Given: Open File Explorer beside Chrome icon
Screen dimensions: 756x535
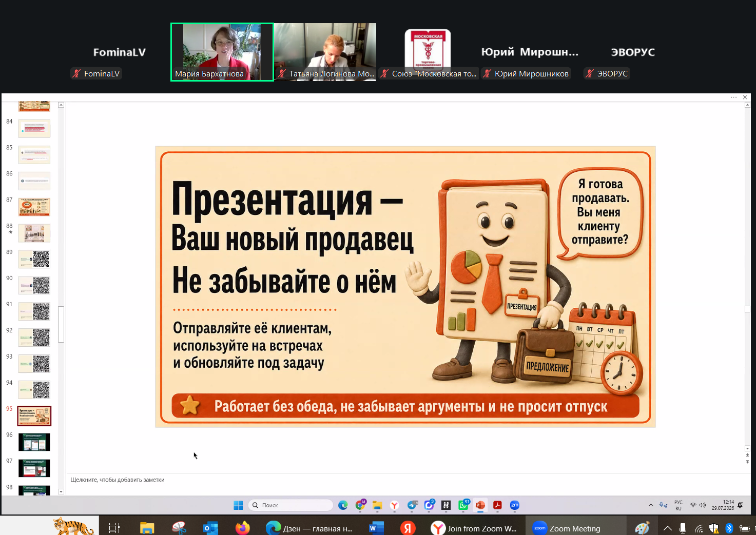Looking at the screenshot, I should click(x=377, y=505).
